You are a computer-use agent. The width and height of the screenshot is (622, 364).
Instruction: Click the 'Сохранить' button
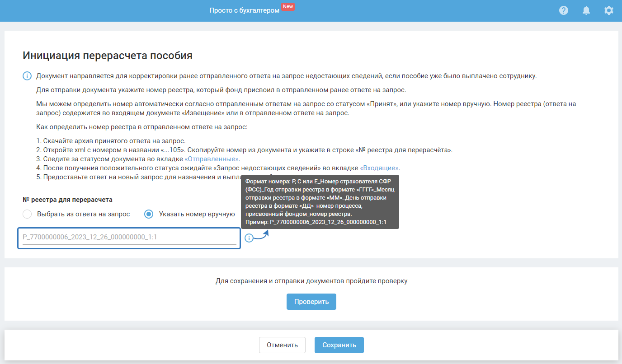[339, 345]
